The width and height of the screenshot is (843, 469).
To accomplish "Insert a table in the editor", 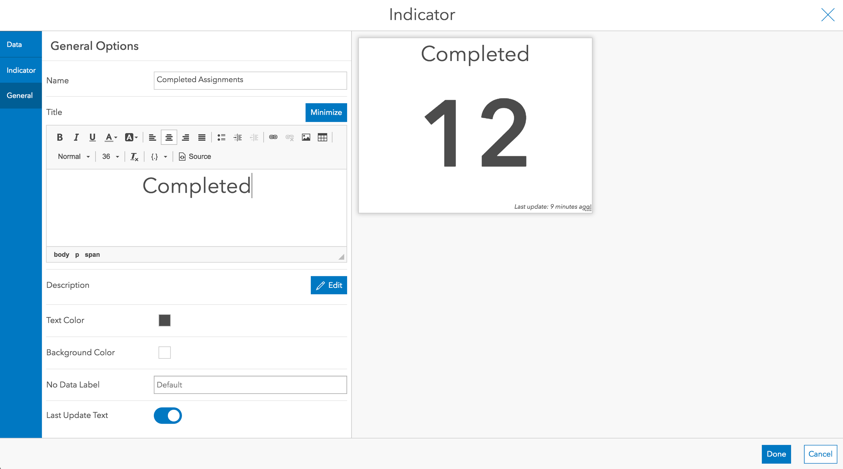I will 322,137.
